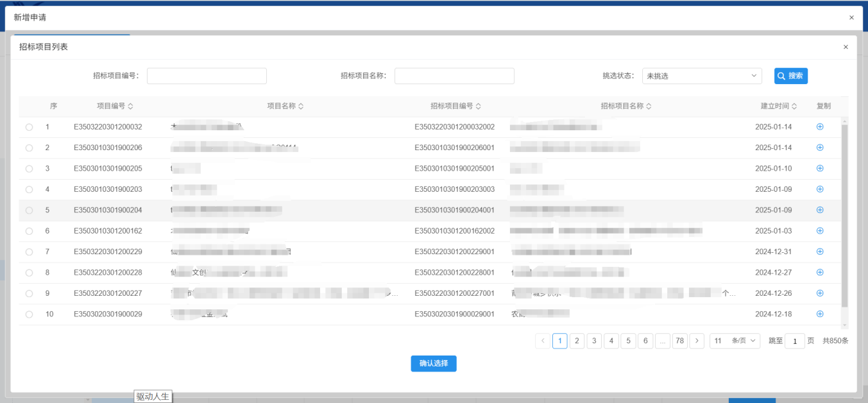868x403 pixels.
Task: Click the 搜索 search button
Action: coord(790,76)
